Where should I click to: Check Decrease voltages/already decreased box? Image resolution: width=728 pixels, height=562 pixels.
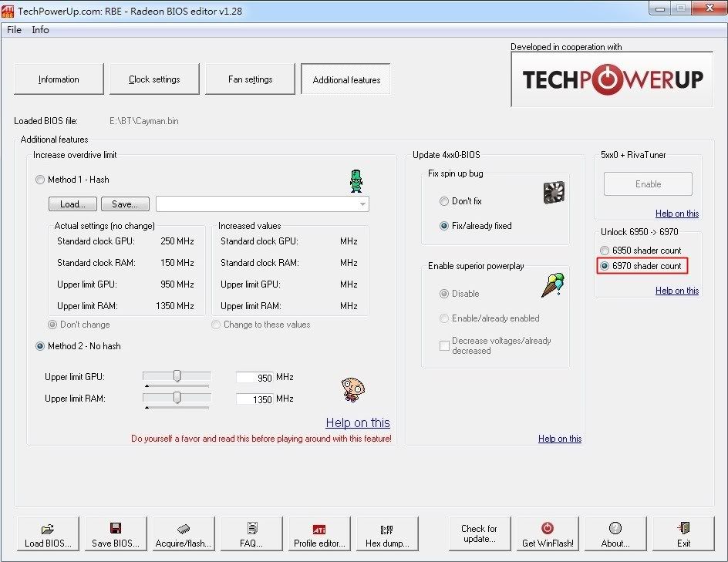click(x=444, y=345)
